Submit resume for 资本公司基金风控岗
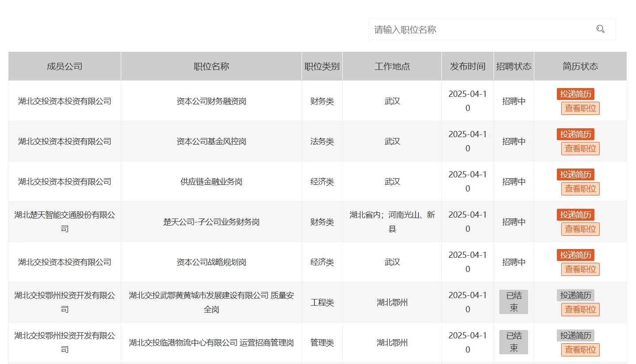The width and height of the screenshot is (636, 364). (575, 134)
